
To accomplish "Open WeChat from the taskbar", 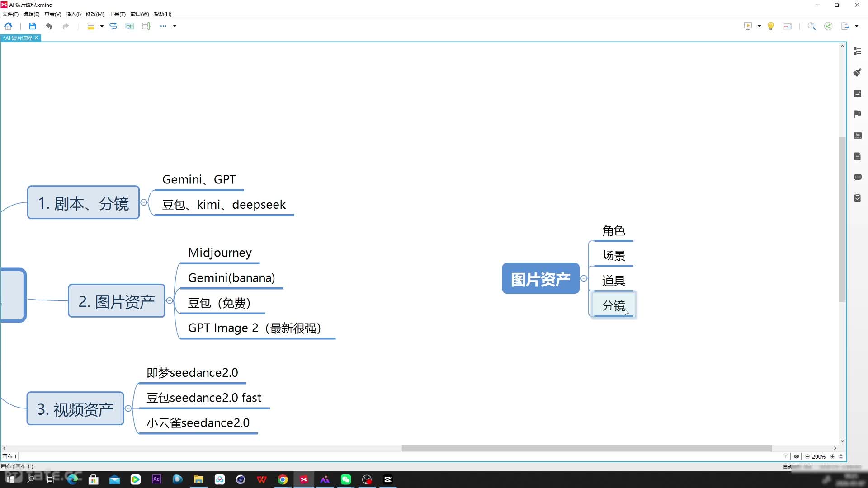I will [x=346, y=479].
